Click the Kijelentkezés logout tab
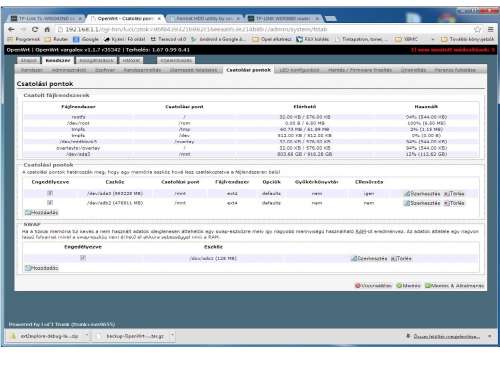Viewport: 500px width, 384px height. (x=176, y=60)
